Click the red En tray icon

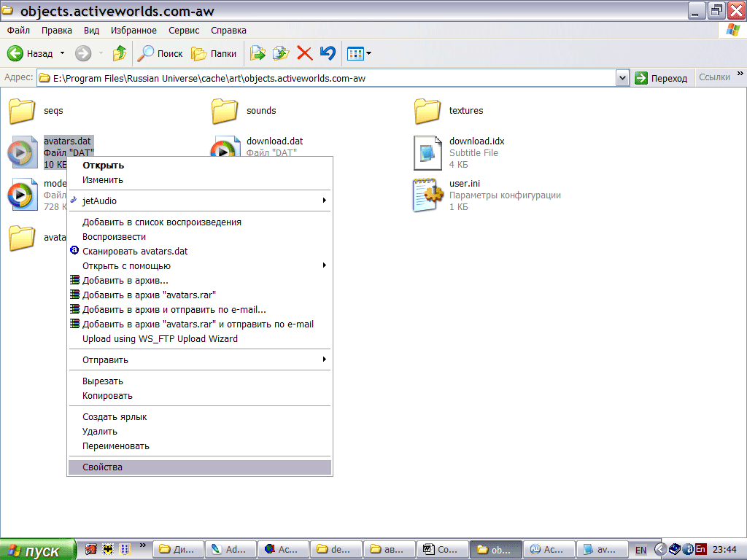pyautogui.click(x=700, y=549)
